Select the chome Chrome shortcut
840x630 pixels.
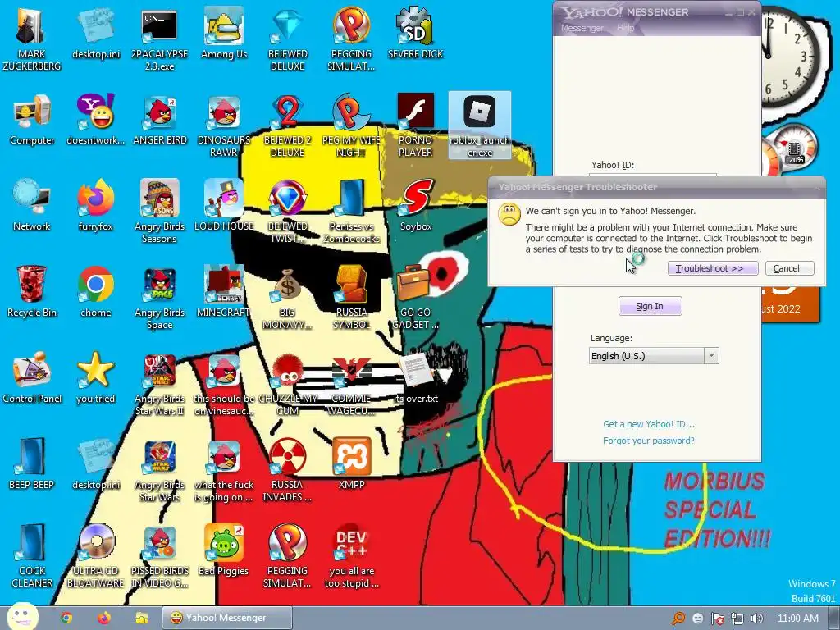coord(95,293)
